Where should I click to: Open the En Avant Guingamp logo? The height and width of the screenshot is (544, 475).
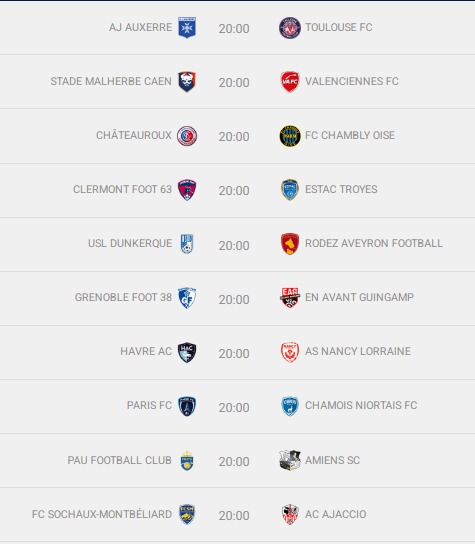click(290, 297)
